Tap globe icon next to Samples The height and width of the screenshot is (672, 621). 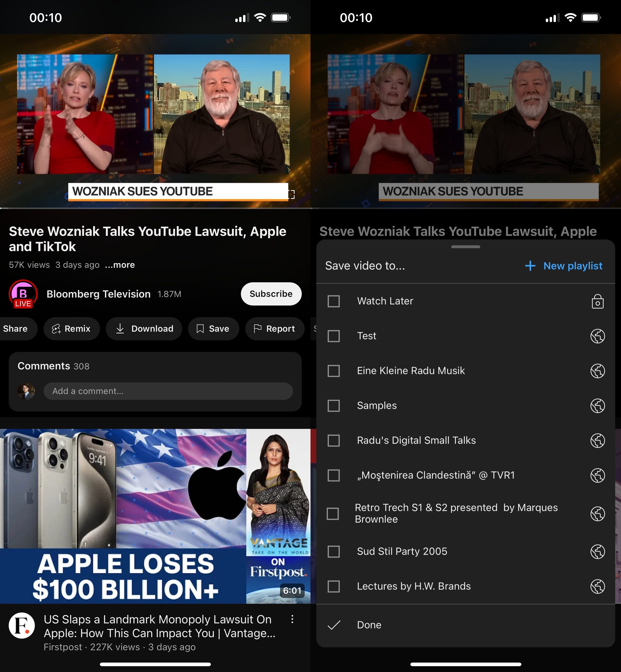point(598,406)
